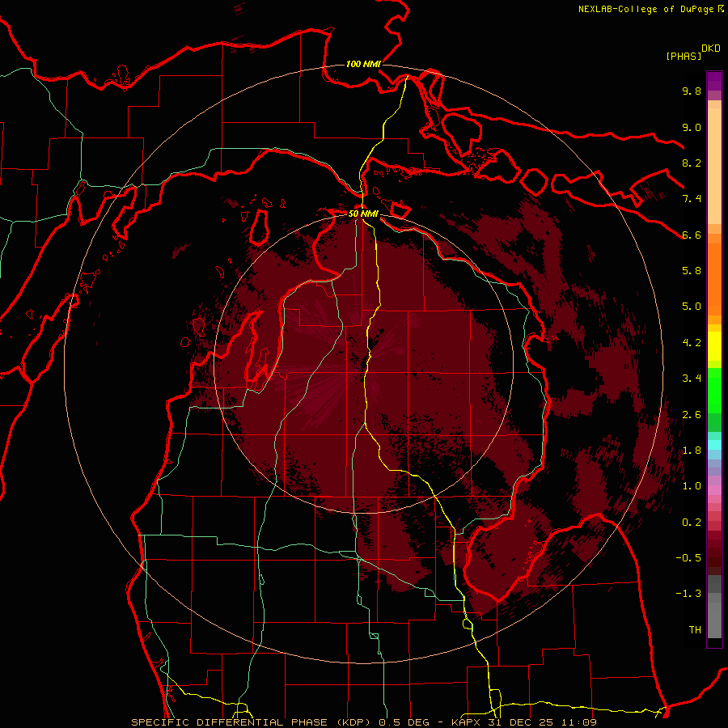728x728 pixels.
Task: Pick the bright green color bar segment
Action: [x=714, y=390]
